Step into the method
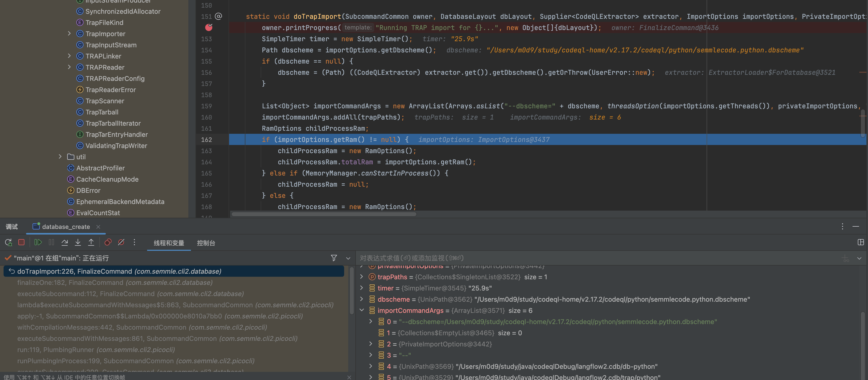This screenshot has width=868, height=380. coord(78,242)
